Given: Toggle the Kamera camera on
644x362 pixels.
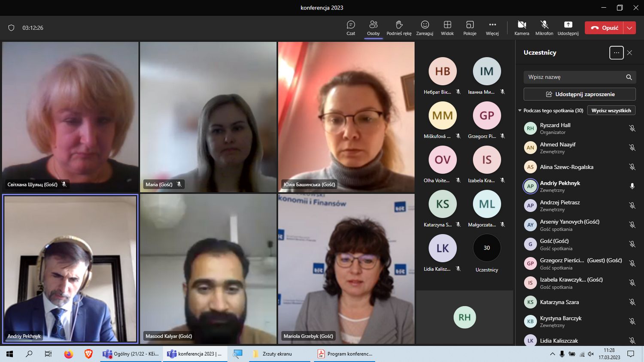Looking at the screenshot, I should 522,27.
